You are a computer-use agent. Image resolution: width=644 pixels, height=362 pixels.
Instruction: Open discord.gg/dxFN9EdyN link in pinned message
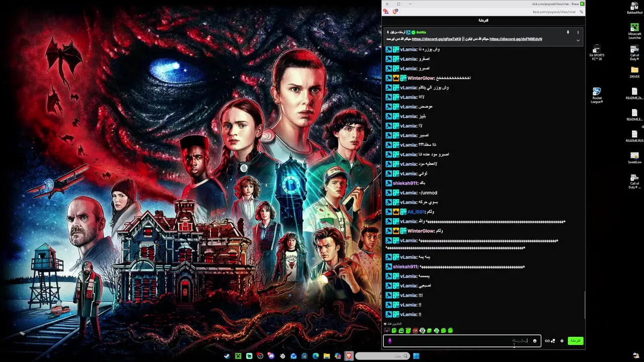pyautogui.click(x=516, y=39)
